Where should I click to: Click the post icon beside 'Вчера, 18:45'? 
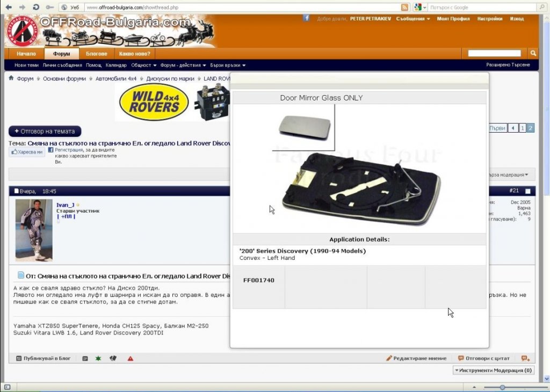click(16, 191)
